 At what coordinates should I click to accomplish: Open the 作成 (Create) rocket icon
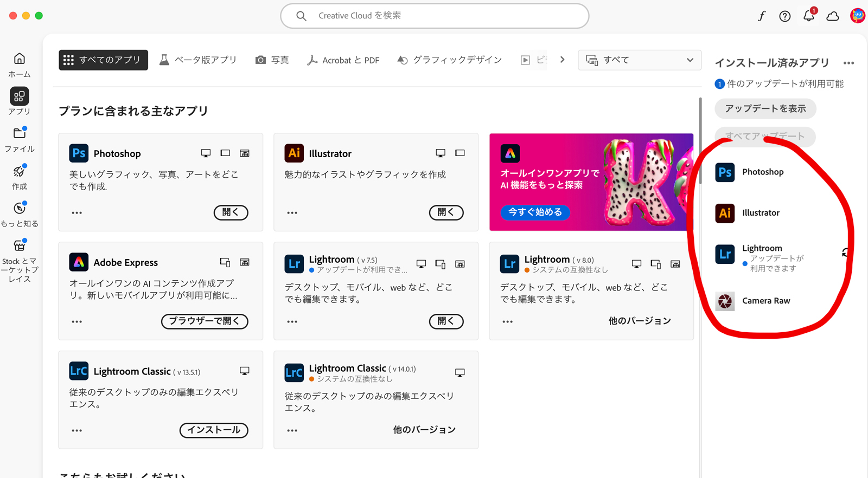point(20,172)
